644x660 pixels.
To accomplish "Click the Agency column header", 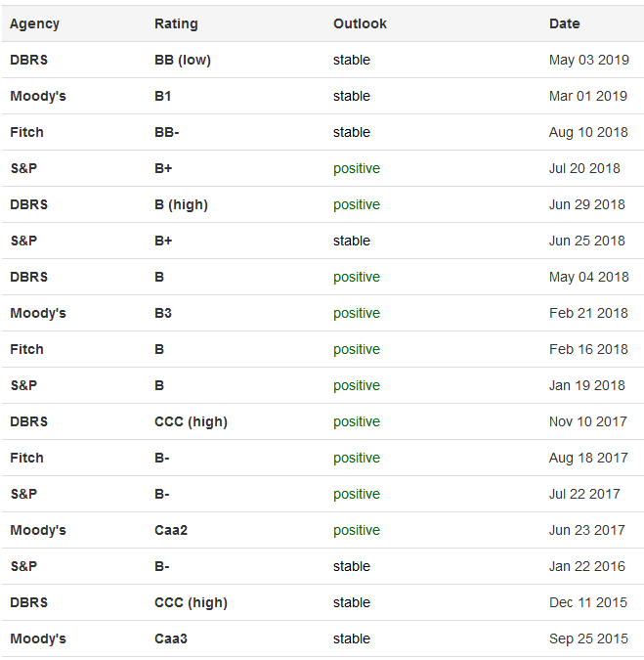I will pos(34,24).
